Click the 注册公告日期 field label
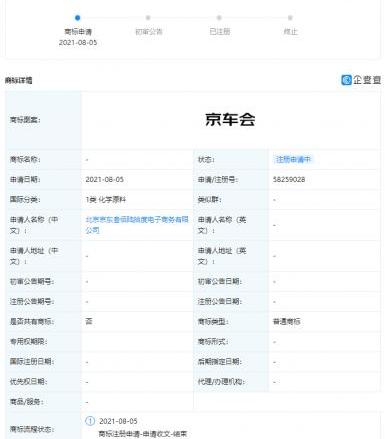 [x=220, y=301]
